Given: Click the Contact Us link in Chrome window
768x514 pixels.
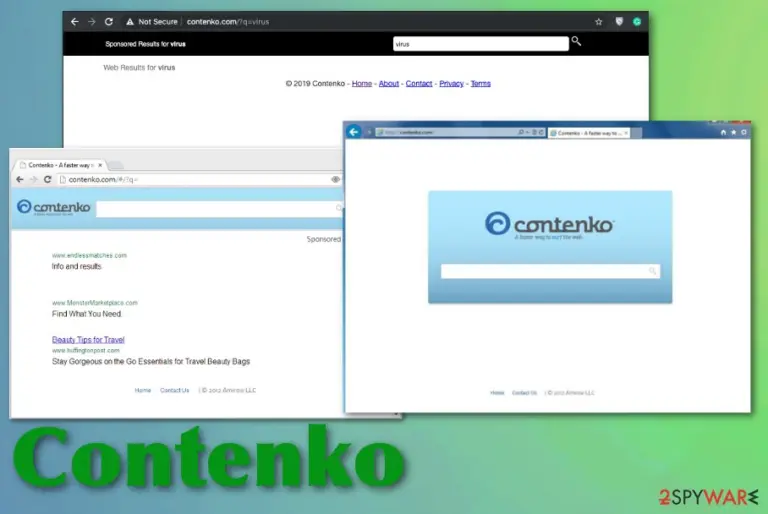Looking at the screenshot, I should (174, 391).
